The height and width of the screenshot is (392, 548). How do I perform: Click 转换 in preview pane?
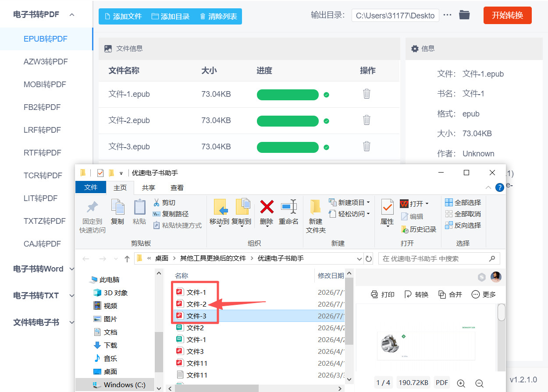[416, 294]
